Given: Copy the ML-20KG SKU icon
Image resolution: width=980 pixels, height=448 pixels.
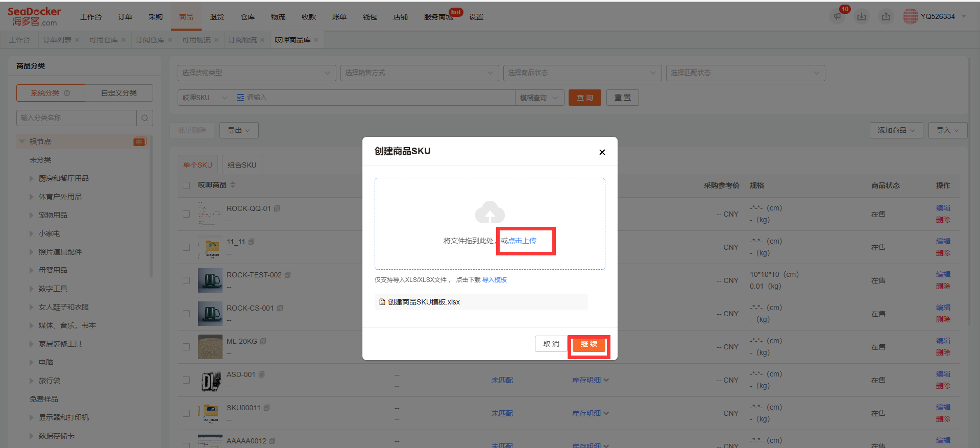Looking at the screenshot, I should [263, 341].
